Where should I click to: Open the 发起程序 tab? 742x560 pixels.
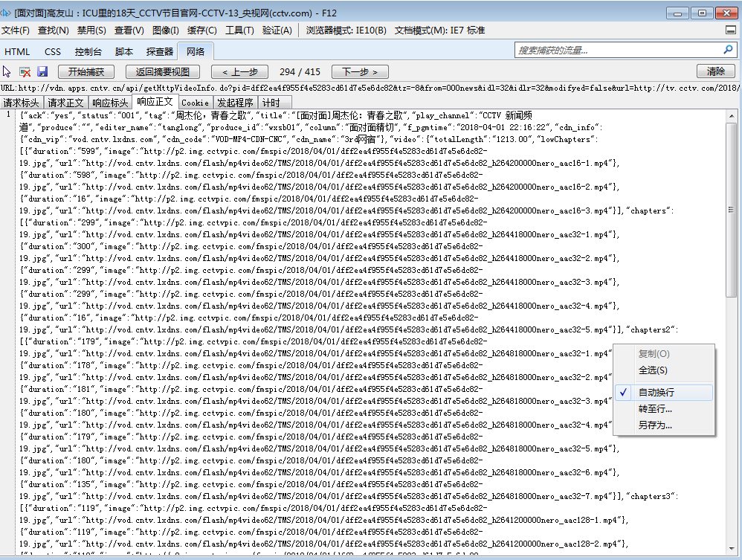point(235,102)
